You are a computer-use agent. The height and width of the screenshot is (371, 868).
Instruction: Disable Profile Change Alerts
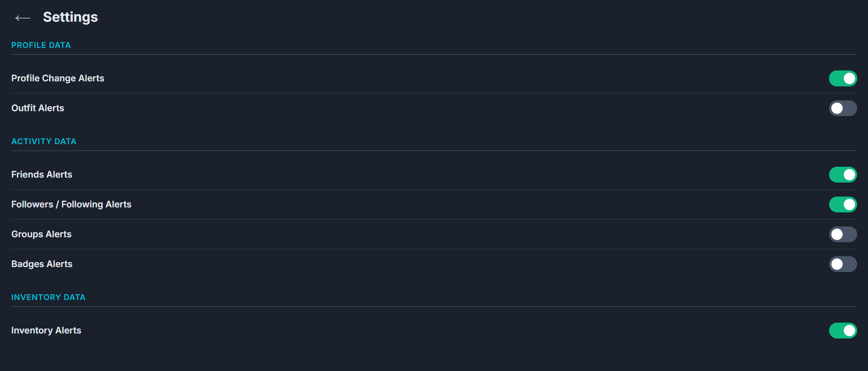(x=843, y=78)
